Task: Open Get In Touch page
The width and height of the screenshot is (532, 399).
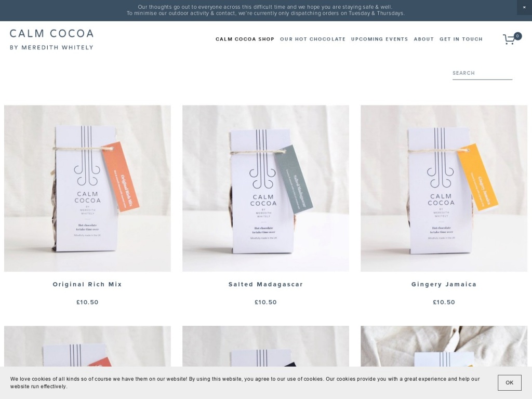Action: click(461, 39)
